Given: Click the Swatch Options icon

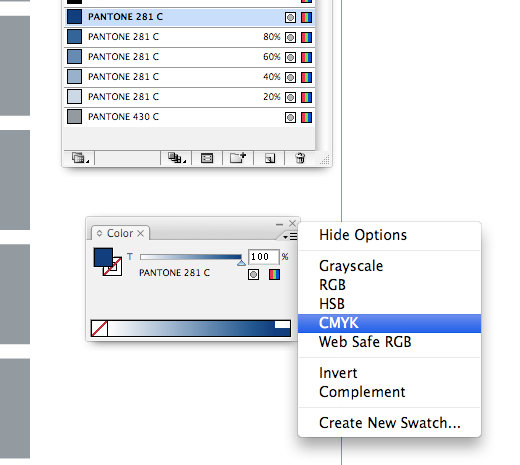Looking at the screenshot, I should click(x=207, y=158).
